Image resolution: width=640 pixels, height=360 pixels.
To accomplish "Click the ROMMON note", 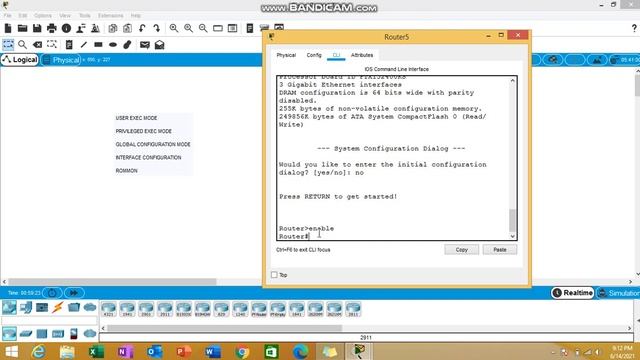I will pos(127,171).
